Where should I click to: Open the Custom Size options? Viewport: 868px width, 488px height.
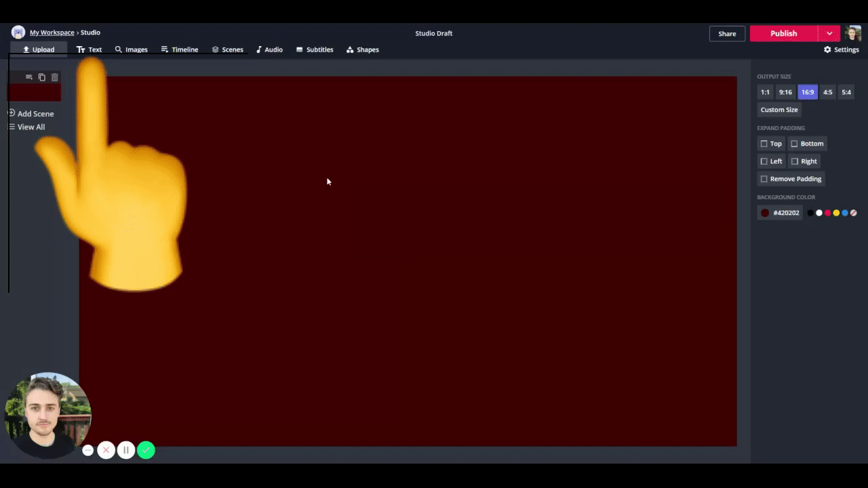coord(779,110)
